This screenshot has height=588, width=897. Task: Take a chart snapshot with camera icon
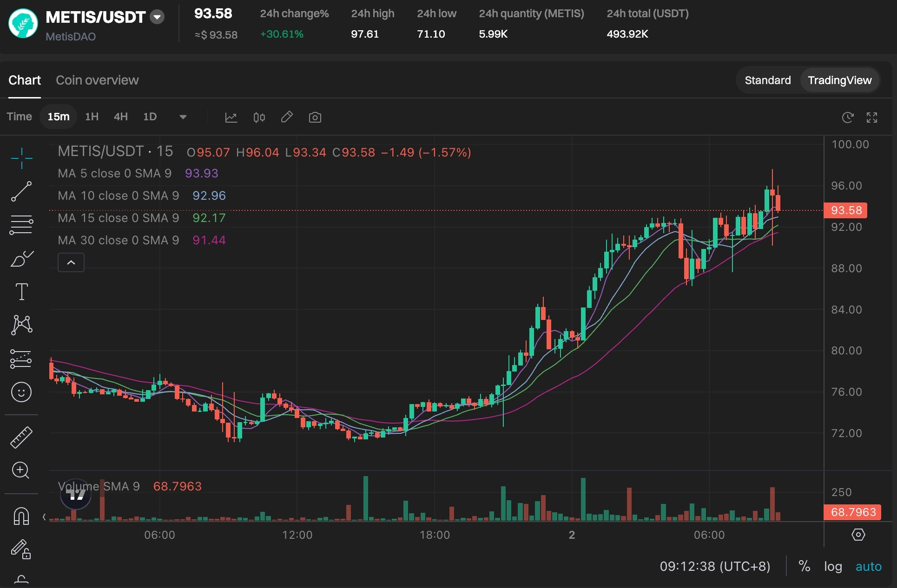point(315,118)
